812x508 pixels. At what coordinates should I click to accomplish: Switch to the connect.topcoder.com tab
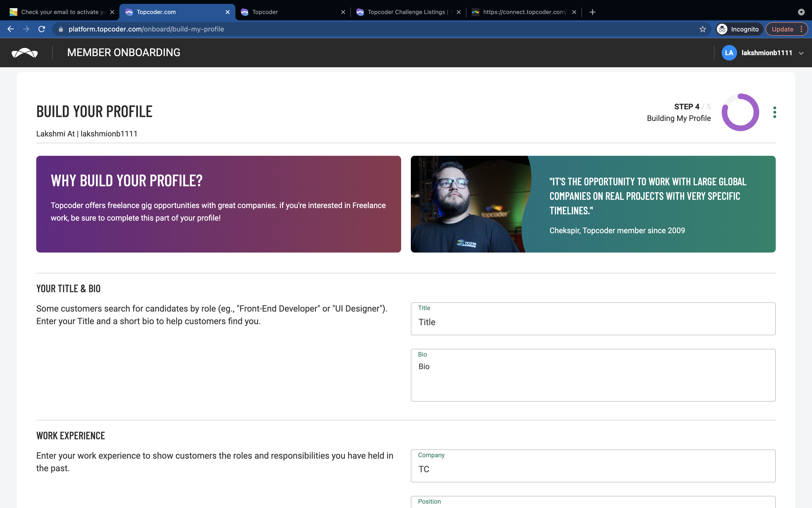point(524,12)
